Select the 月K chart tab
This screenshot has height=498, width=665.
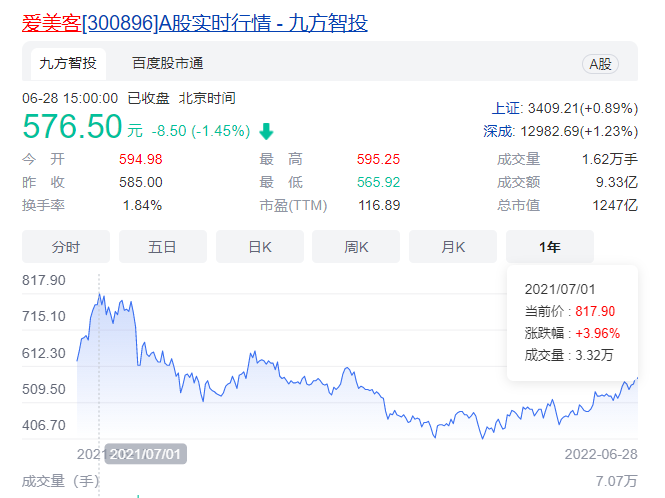(453, 246)
